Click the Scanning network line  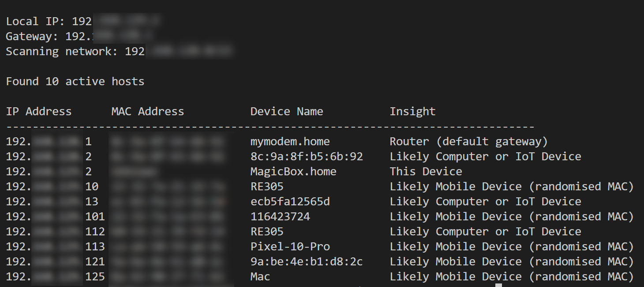click(x=119, y=52)
